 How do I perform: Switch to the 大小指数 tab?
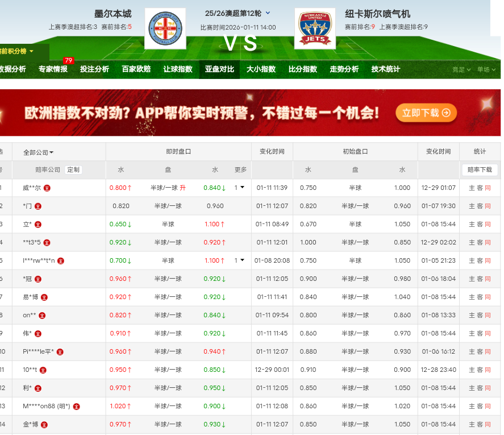tap(261, 69)
